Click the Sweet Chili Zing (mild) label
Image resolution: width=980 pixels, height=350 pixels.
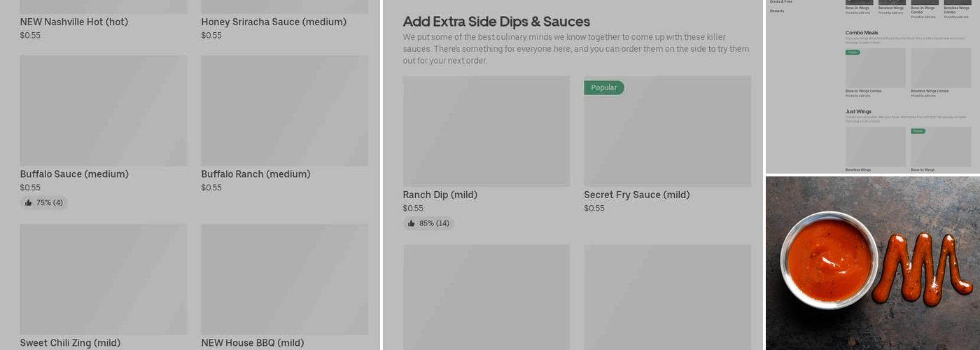pyautogui.click(x=70, y=343)
